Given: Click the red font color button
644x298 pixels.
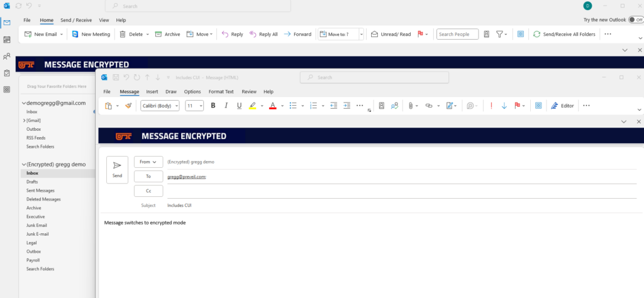Looking at the screenshot, I should point(273,106).
